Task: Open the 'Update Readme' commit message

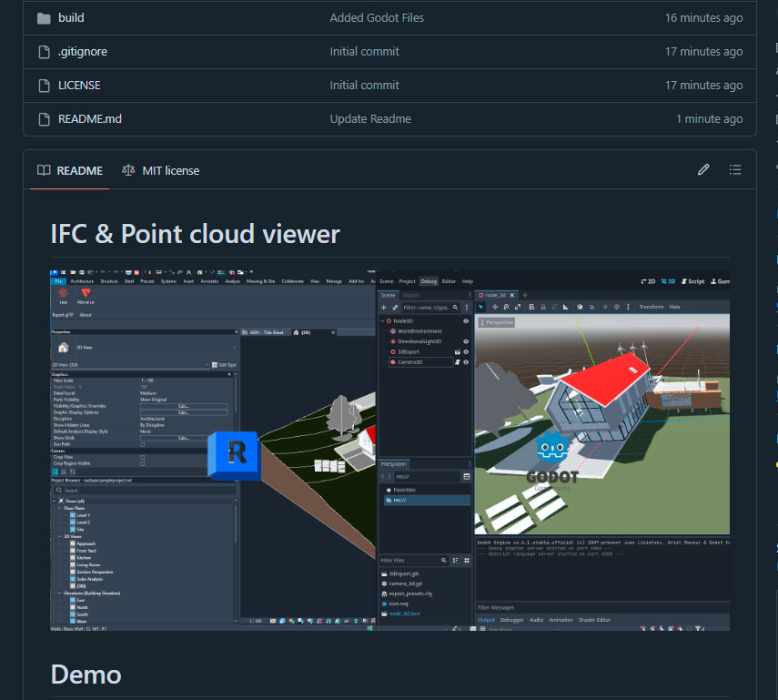Action: [x=370, y=119]
